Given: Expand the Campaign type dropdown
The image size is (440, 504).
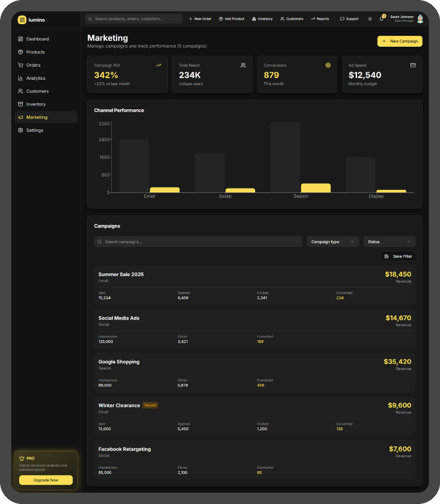Looking at the screenshot, I should (x=333, y=242).
